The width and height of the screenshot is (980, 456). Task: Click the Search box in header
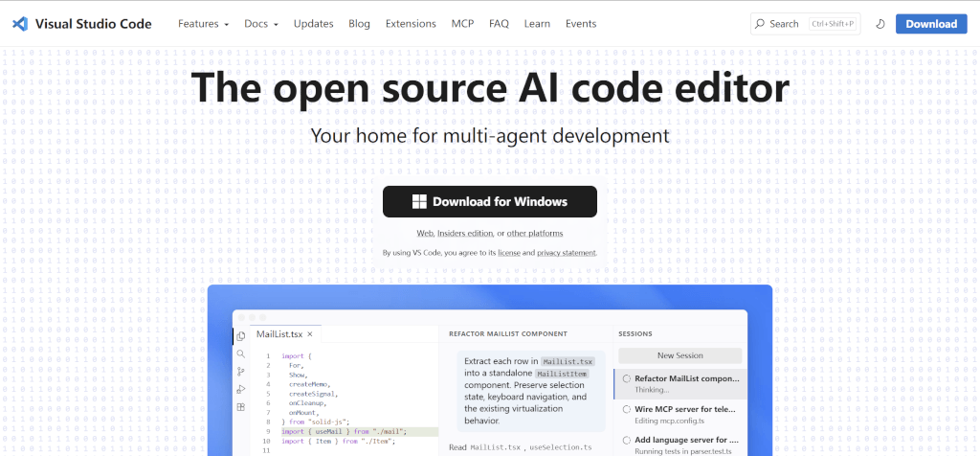tap(806, 24)
